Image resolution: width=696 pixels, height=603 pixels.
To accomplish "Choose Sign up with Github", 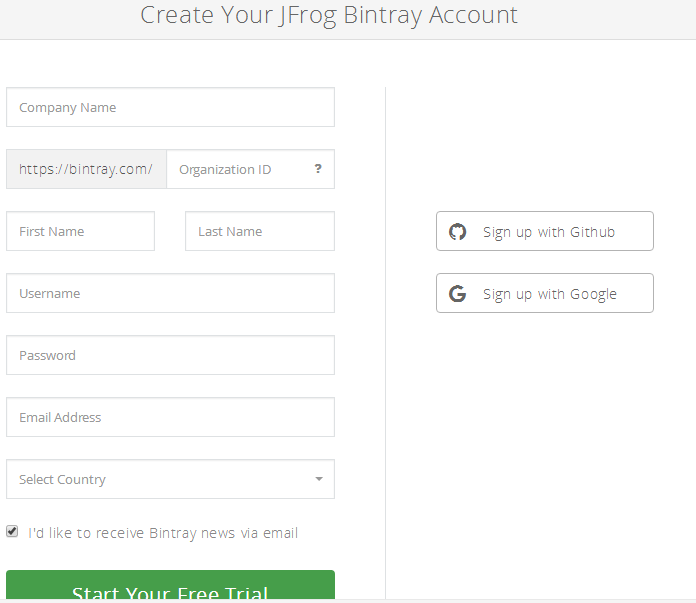I will tap(545, 231).
